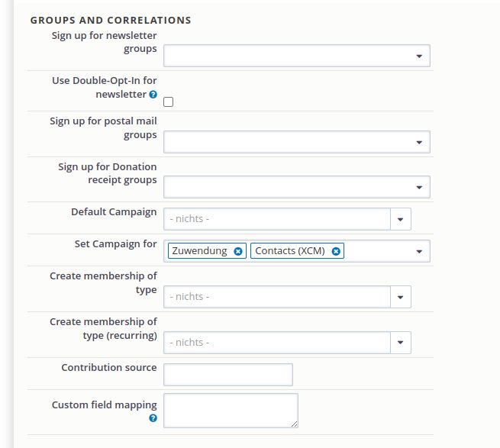Click the Default Campaign nichts placeholder

click(x=189, y=219)
